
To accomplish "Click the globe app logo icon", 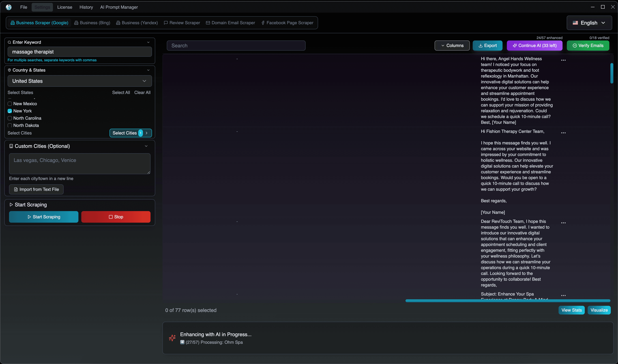I will 9,7.
